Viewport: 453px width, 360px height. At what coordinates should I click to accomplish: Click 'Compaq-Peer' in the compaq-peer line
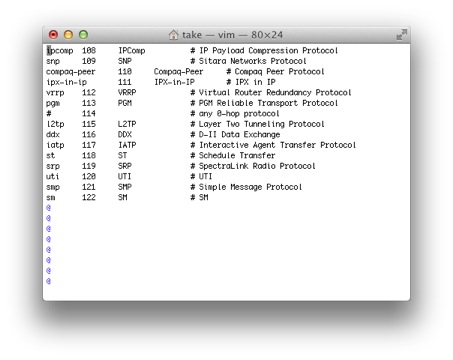pyautogui.click(x=178, y=72)
